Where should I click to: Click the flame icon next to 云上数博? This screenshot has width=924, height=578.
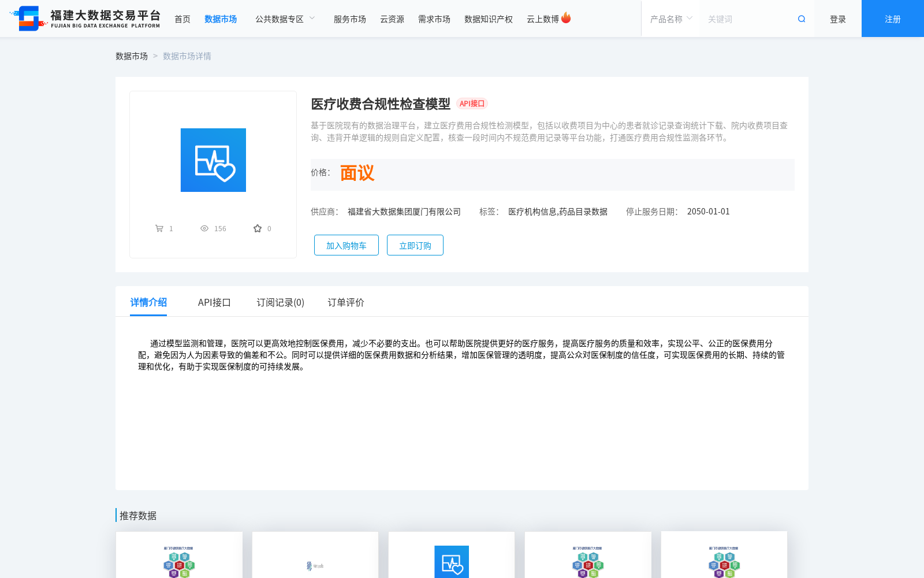pos(566,18)
